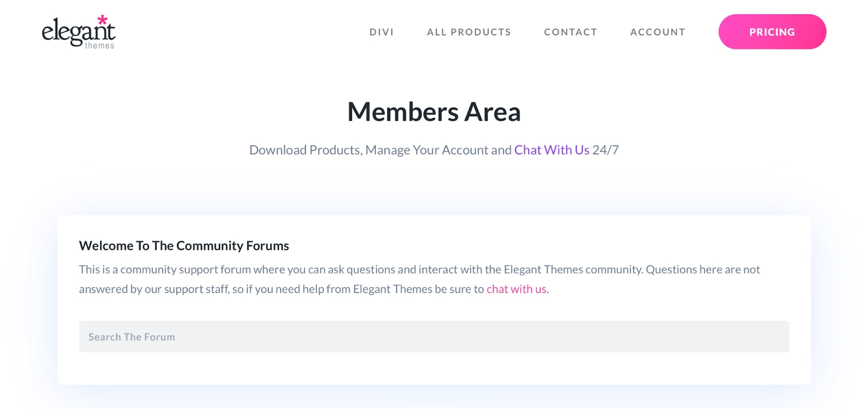This screenshot has height=409, width=868.
Task: Click the Elegant Themes logo
Action: pos(79,31)
